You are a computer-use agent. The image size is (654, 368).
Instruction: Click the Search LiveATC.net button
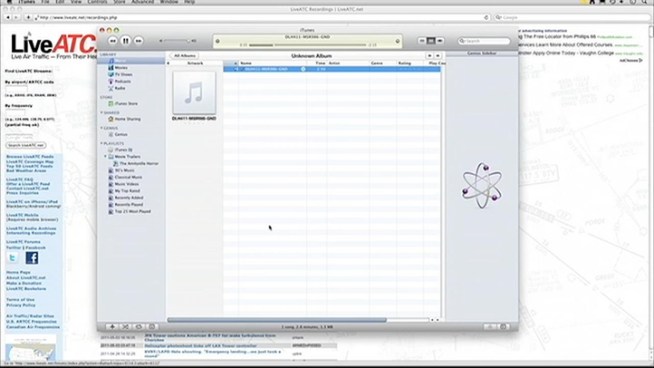click(x=26, y=145)
